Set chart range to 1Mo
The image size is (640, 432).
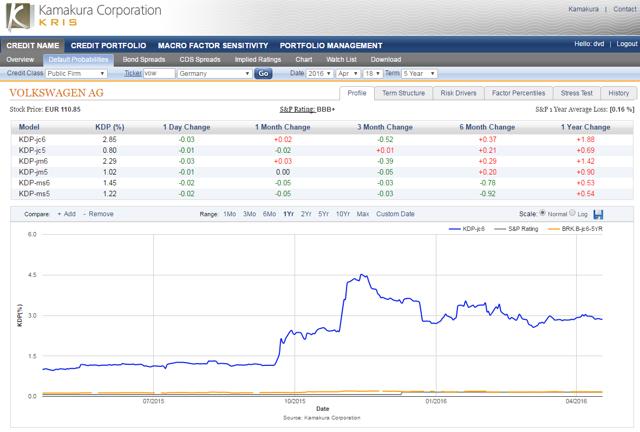pos(230,214)
